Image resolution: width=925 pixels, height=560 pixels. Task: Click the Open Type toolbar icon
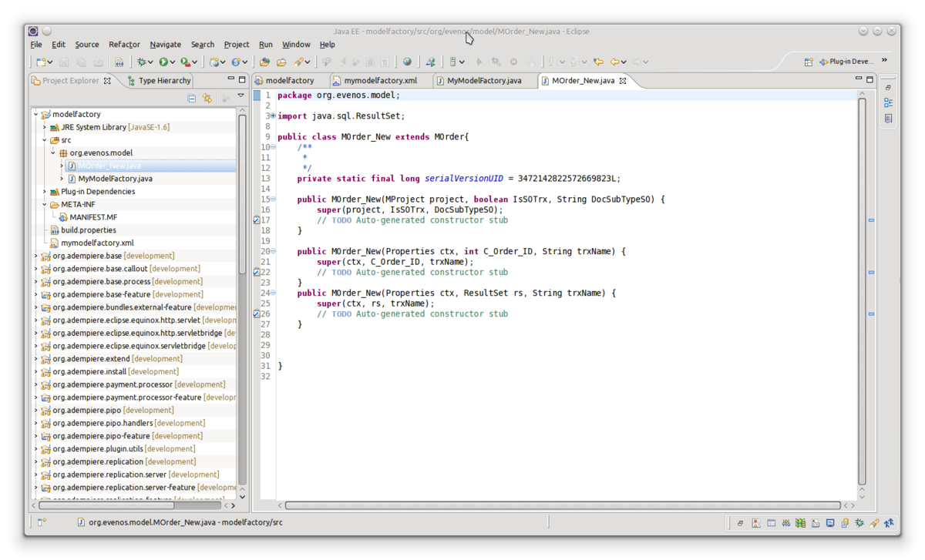click(264, 62)
